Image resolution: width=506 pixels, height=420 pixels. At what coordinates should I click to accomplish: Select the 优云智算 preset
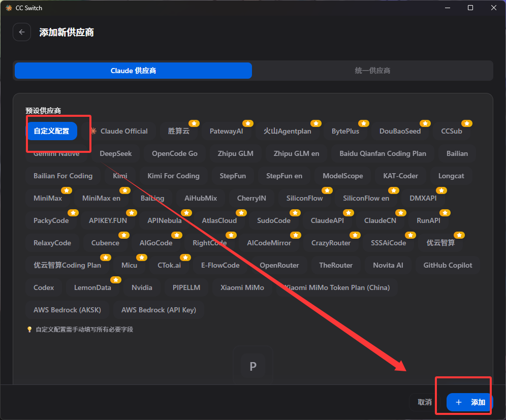pos(440,243)
